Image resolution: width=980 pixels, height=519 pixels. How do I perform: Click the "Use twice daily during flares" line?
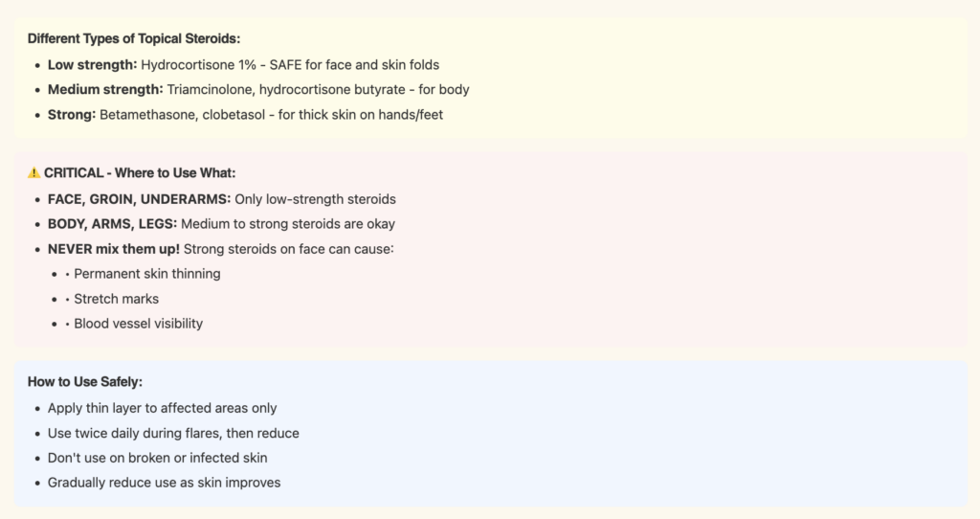click(x=173, y=433)
